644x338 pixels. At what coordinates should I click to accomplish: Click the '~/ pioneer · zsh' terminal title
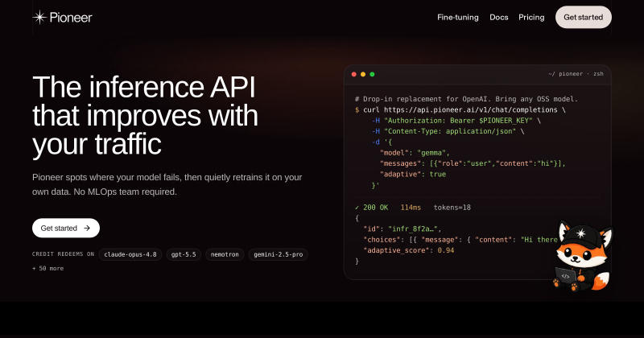pos(576,74)
